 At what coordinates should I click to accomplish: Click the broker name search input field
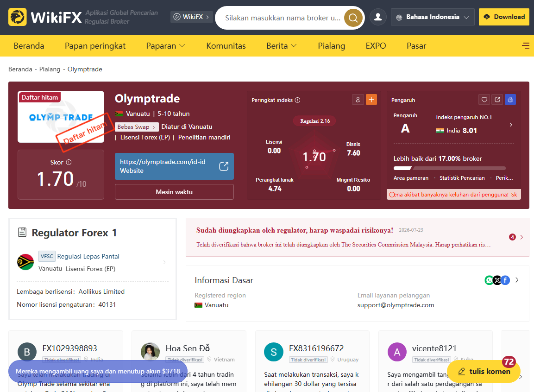coord(283,18)
